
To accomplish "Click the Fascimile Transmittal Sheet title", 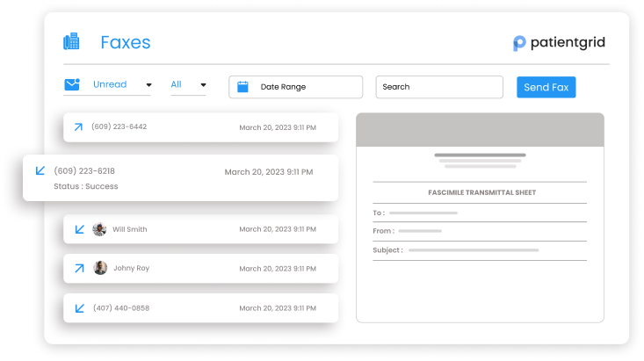I will (481, 192).
